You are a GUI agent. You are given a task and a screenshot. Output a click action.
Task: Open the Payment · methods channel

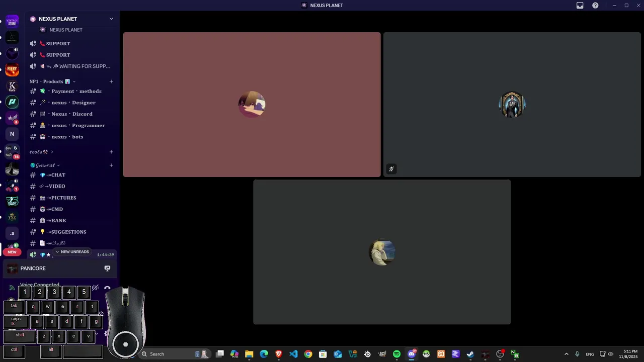72,91
